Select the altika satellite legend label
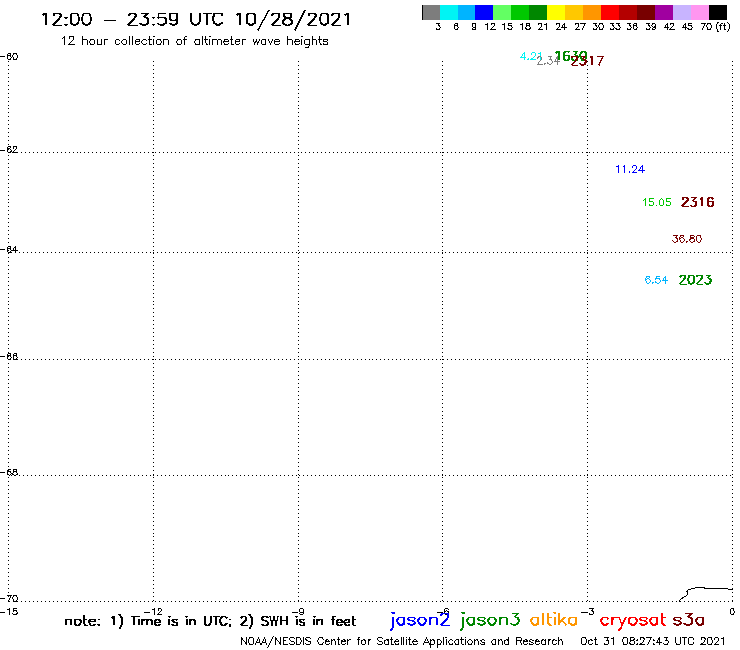Image resolution: width=740 pixels, height=650 pixels. click(x=554, y=619)
